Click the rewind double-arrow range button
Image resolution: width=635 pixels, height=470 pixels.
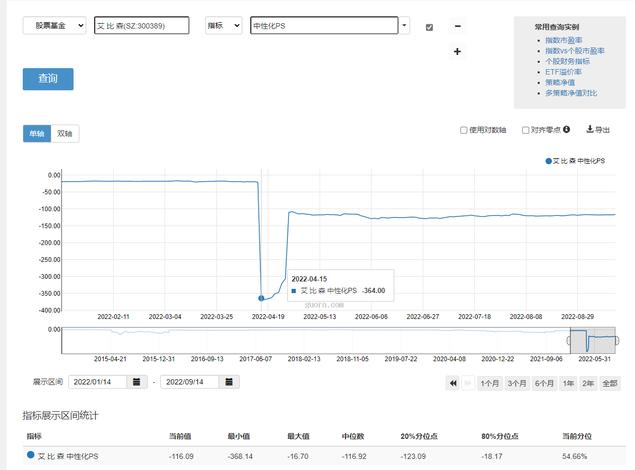click(x=452, y=382)
